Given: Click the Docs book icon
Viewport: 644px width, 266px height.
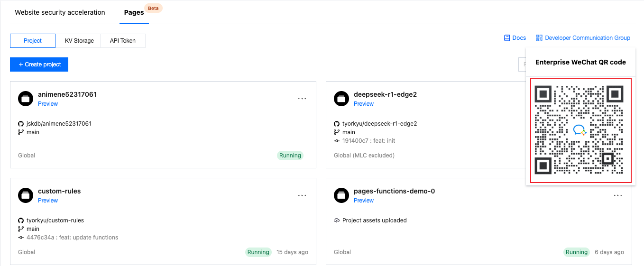Looking at the screenshot, I should [x=507, y=38].
